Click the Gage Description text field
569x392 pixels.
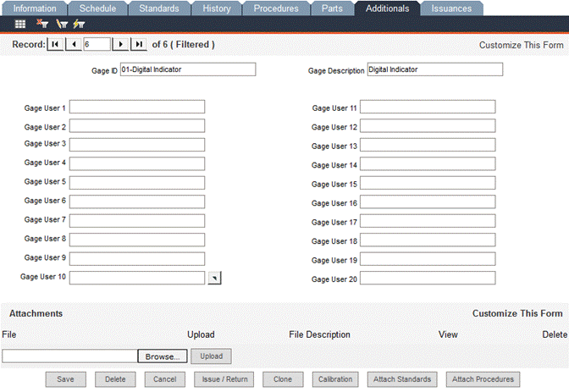click(434, 69)
